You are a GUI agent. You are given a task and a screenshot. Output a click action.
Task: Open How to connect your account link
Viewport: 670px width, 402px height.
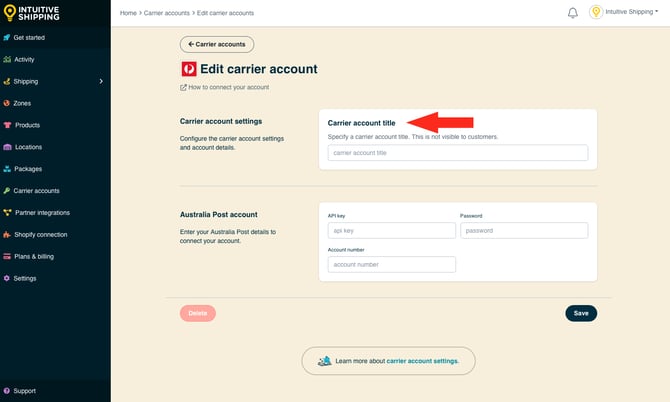(229, 87)
